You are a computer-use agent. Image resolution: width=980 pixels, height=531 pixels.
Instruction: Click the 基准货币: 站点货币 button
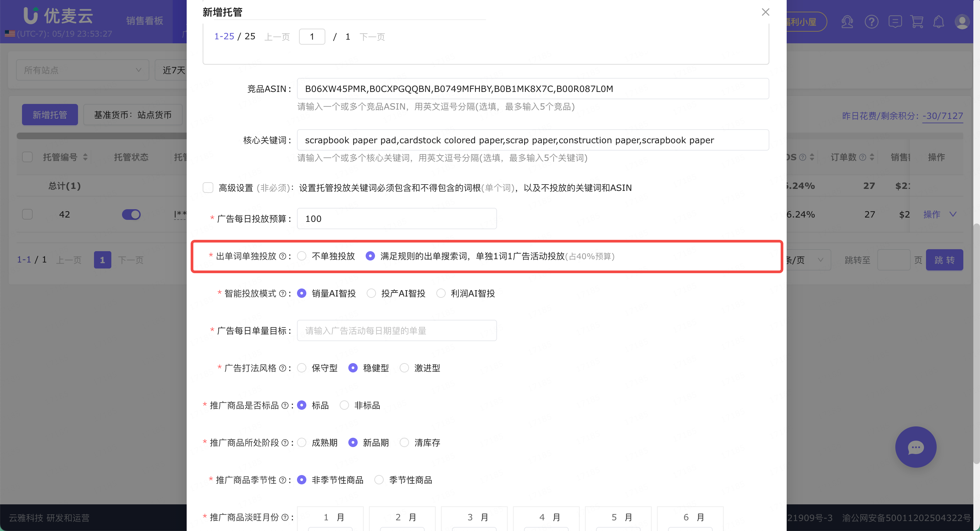(133, 115)
